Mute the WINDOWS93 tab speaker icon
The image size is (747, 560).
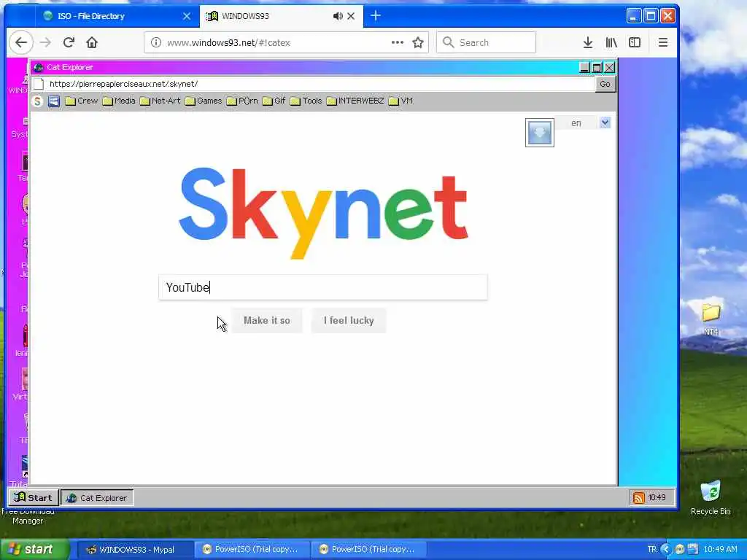[x=338, y=16]
